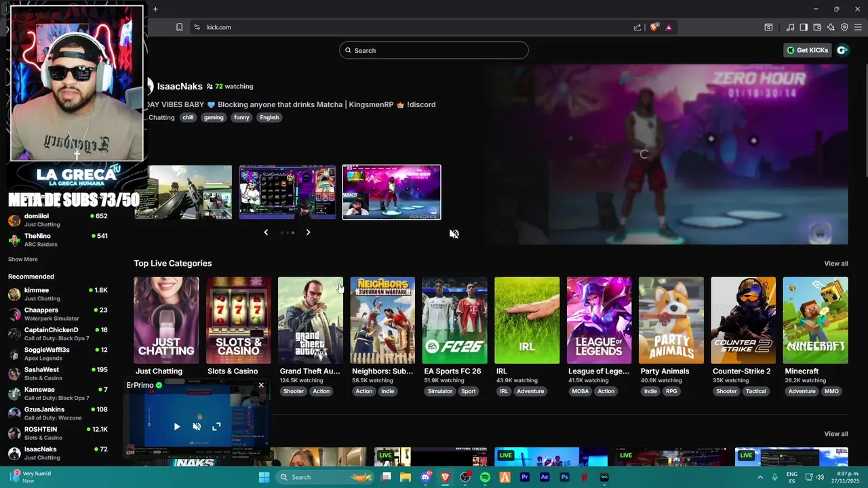Select the first featured stream thumbnail
Image resolution: width=868 pixels, height=488 pixels.
[183, 192]
